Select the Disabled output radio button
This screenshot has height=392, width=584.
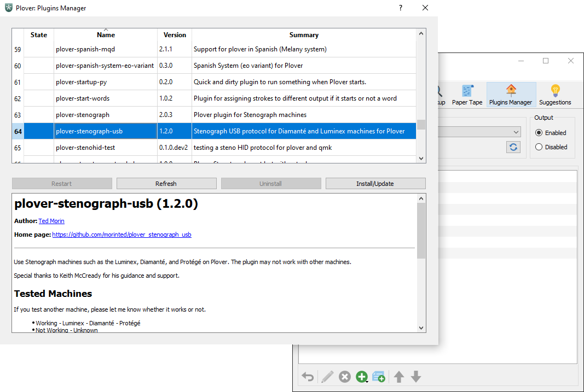click(x=539, y=147)
